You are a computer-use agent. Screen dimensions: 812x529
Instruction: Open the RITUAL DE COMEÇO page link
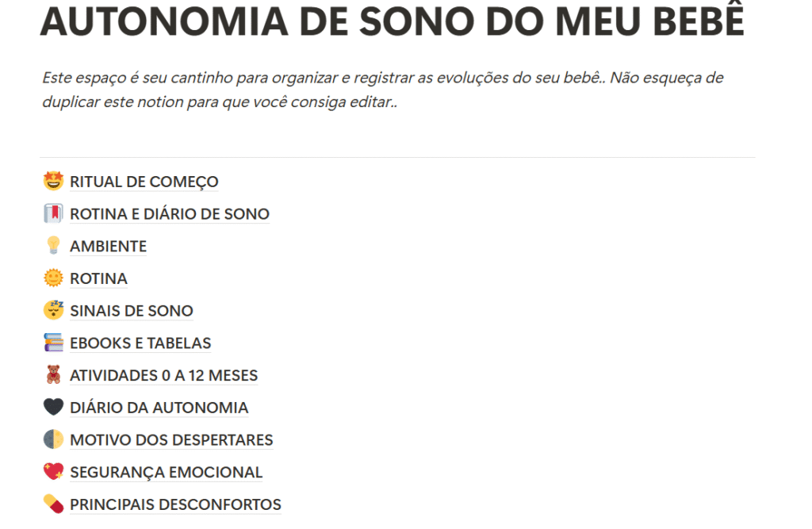pos(144,182)
